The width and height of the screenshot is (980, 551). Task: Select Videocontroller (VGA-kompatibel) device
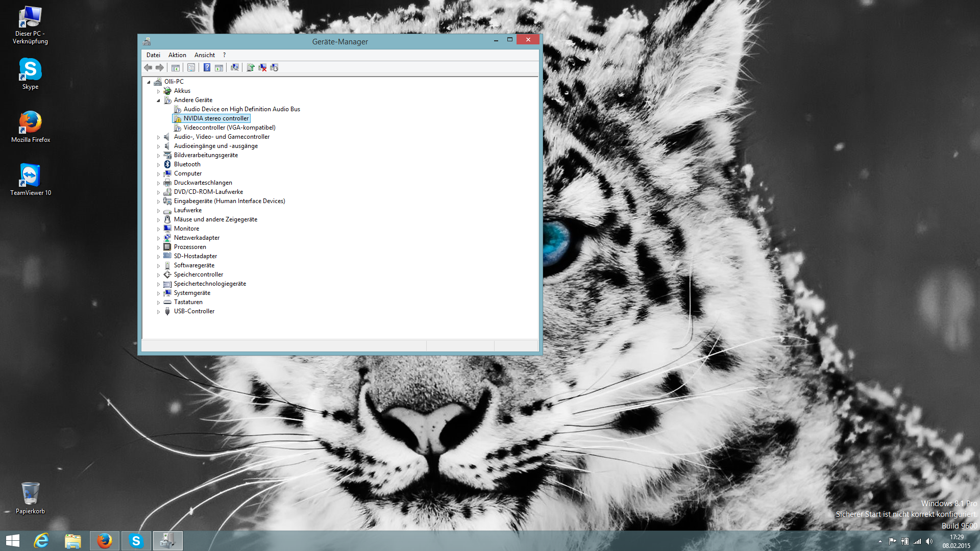[x=229, y=128]
